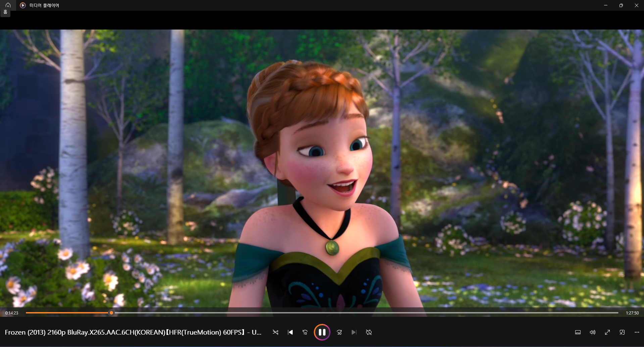This screenshot has height=347, width=644.
Task: Click the total duration 1:27:50 label
Action: pyautogui.click(x=632, y=313)
